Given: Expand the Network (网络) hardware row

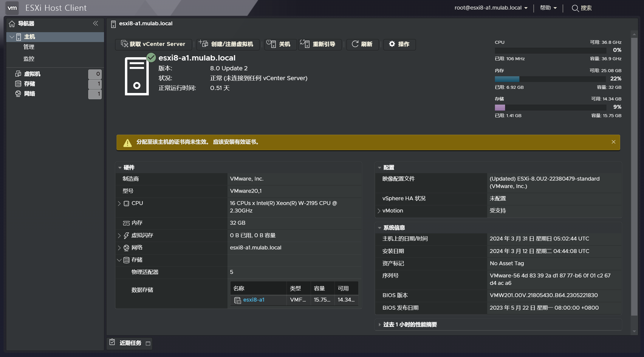Looking at the screenshot, I should [119, 248].
